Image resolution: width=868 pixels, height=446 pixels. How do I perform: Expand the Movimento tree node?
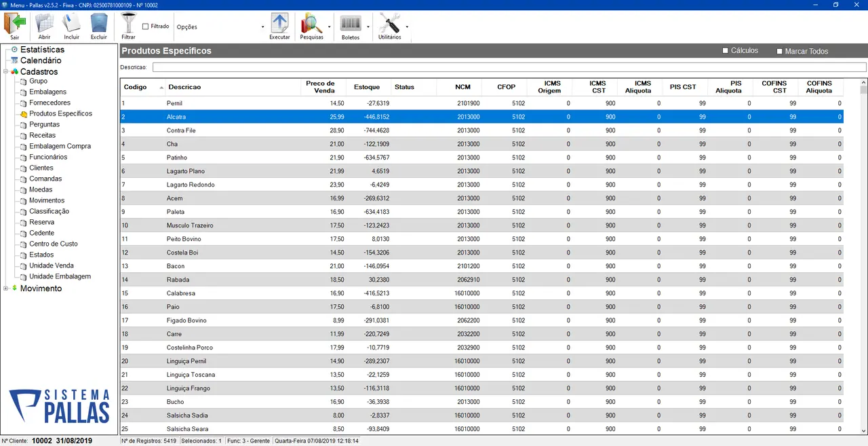tap(6, 289)
